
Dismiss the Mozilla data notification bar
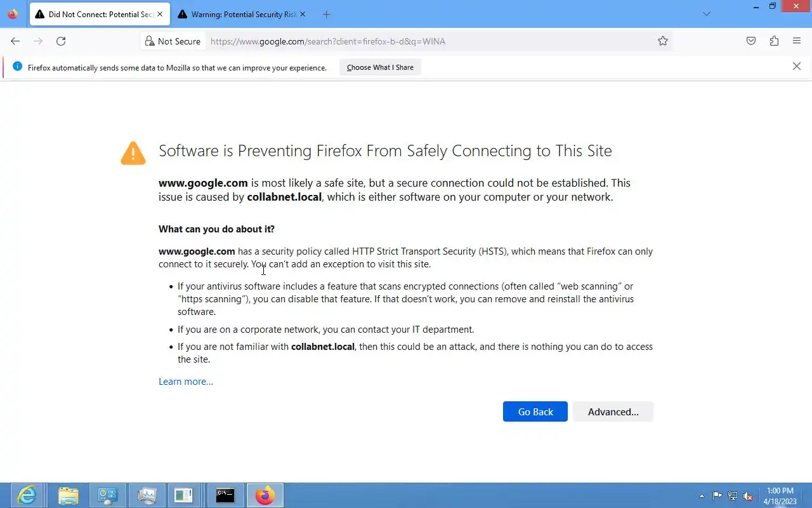pos(797,66)
